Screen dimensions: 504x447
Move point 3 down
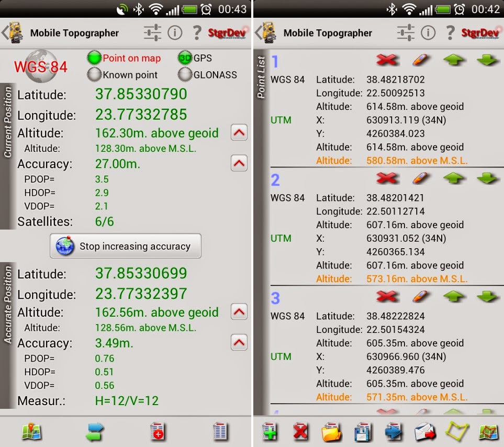tap(487, 296)
